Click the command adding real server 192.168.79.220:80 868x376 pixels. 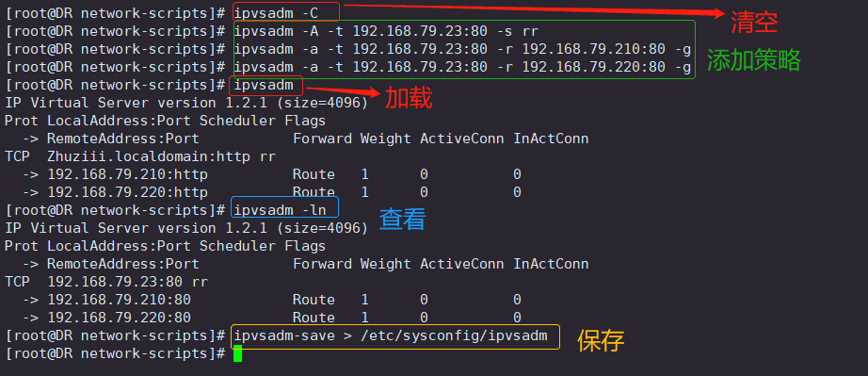(x=463, y=67)
